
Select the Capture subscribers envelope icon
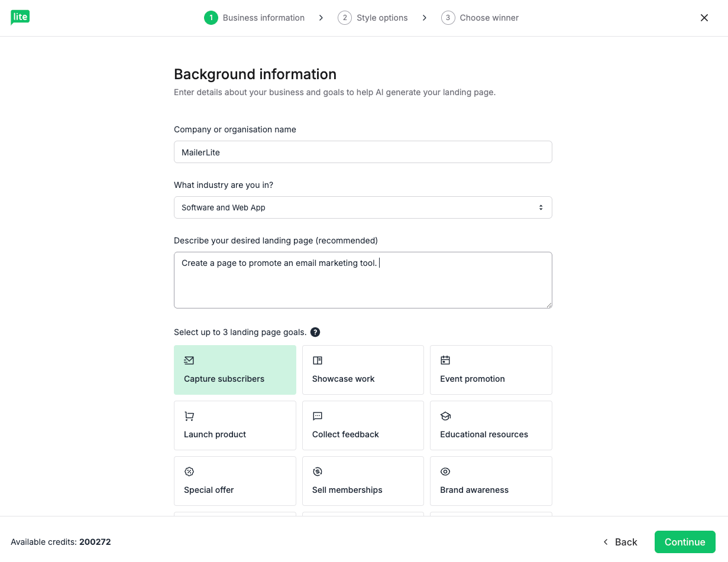click(x=189, y=360)
